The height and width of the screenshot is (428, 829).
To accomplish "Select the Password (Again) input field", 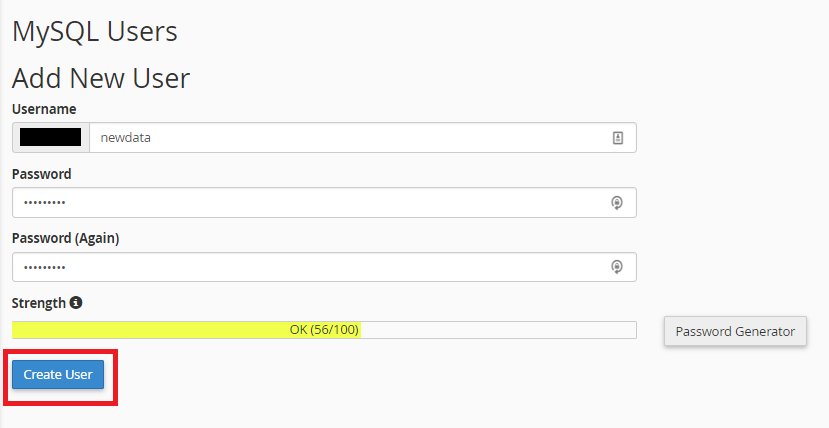I will tap(324, 267).
